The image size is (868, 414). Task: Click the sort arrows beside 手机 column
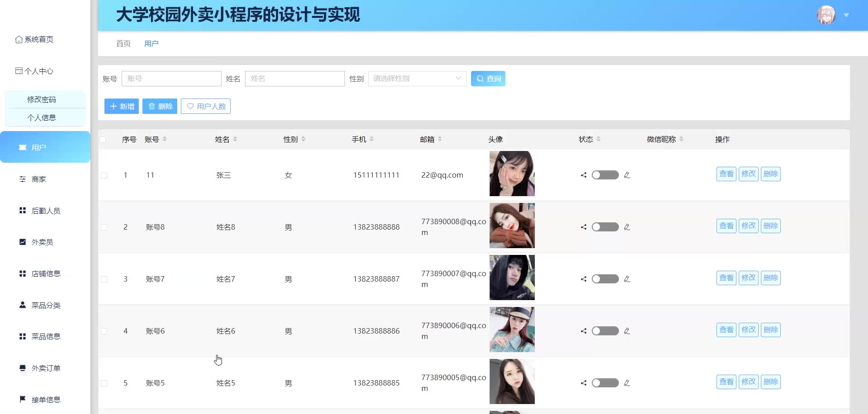pyautogui.click(x=372, y=139)
